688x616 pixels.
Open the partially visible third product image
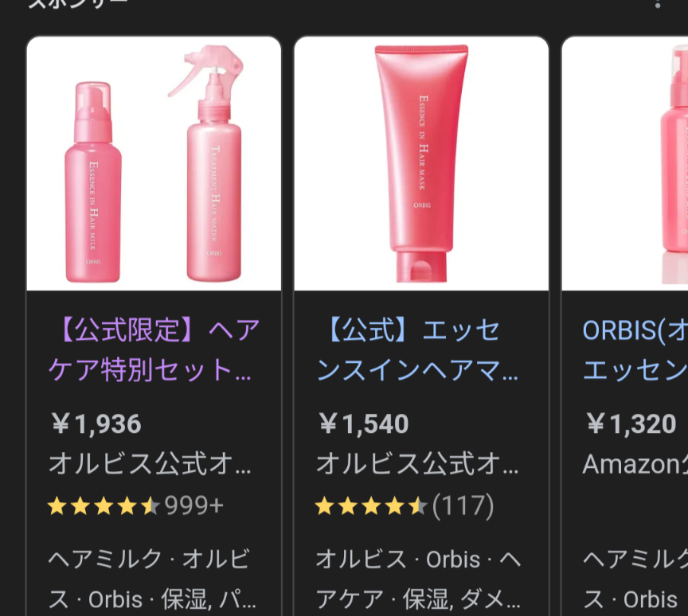click(625, 163)
